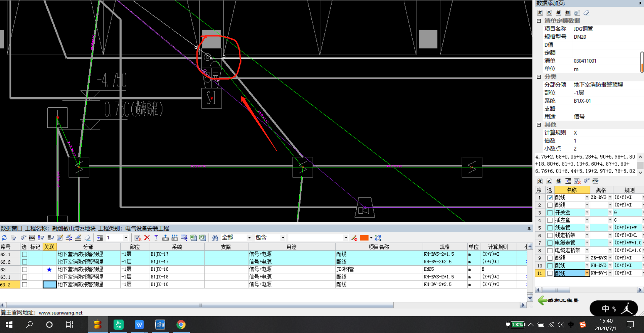Screen dimensions: 644x333
Task: Click the volume icon in system tray
Action: (560, 325)
